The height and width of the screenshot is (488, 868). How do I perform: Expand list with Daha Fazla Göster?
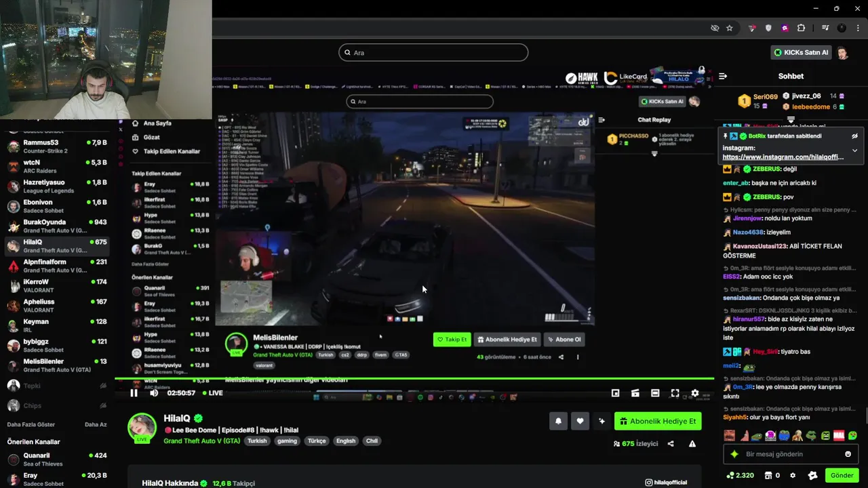click(x=31, y=424)
